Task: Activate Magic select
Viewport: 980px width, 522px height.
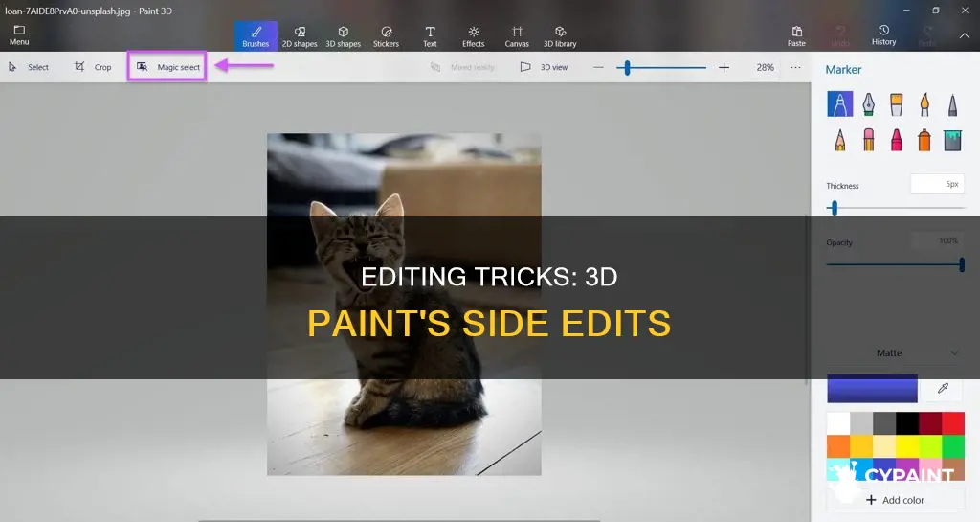Action: (x=167, y=66)
